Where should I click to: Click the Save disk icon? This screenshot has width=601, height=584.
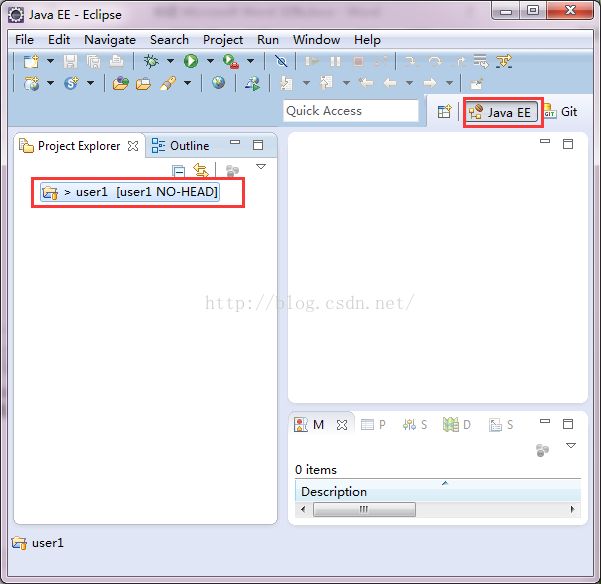coord(71,61)
